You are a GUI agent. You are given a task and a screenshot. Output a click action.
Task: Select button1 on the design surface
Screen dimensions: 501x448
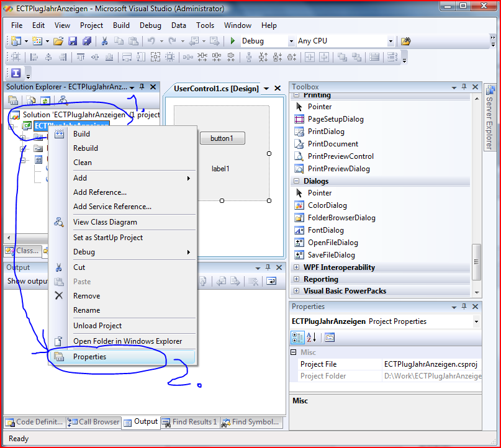pos(222,138)
